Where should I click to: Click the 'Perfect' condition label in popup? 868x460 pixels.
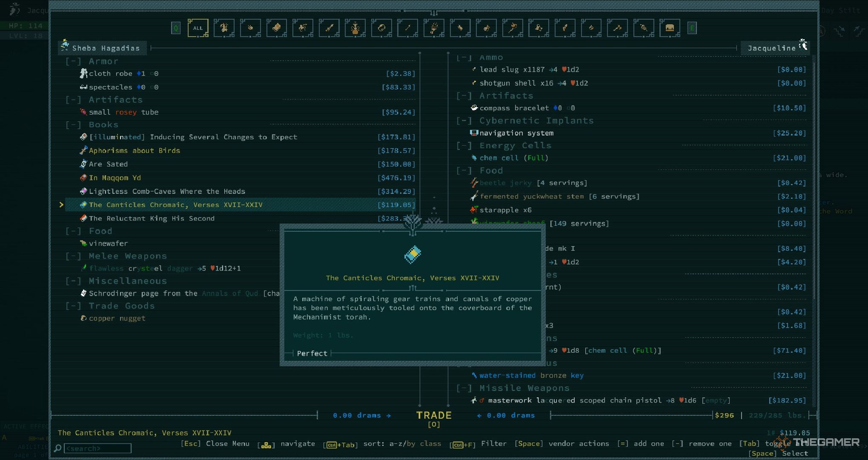[x=312, y=353]
